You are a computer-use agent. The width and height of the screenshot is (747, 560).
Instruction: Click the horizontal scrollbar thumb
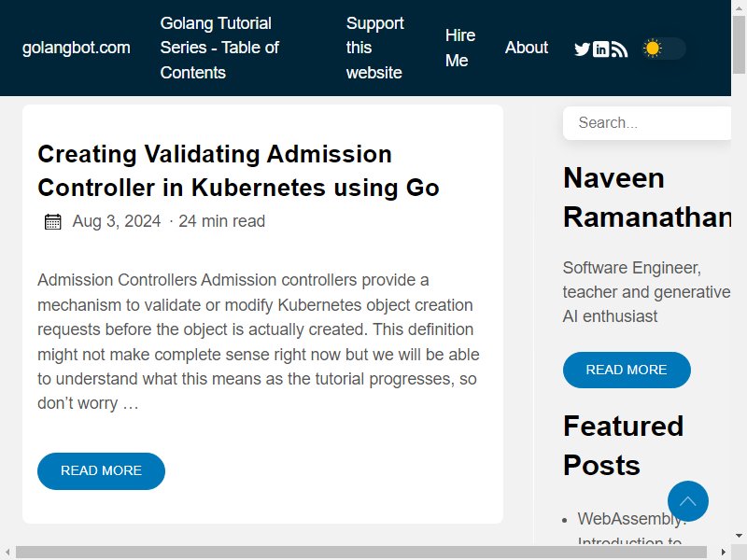pos(361,552)
